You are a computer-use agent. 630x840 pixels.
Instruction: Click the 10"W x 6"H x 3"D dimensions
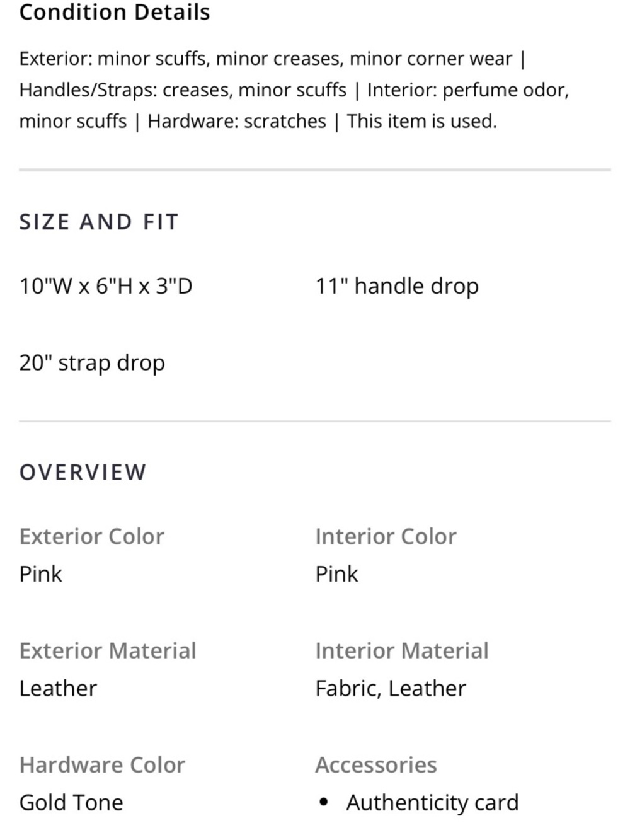click(106, 286)
